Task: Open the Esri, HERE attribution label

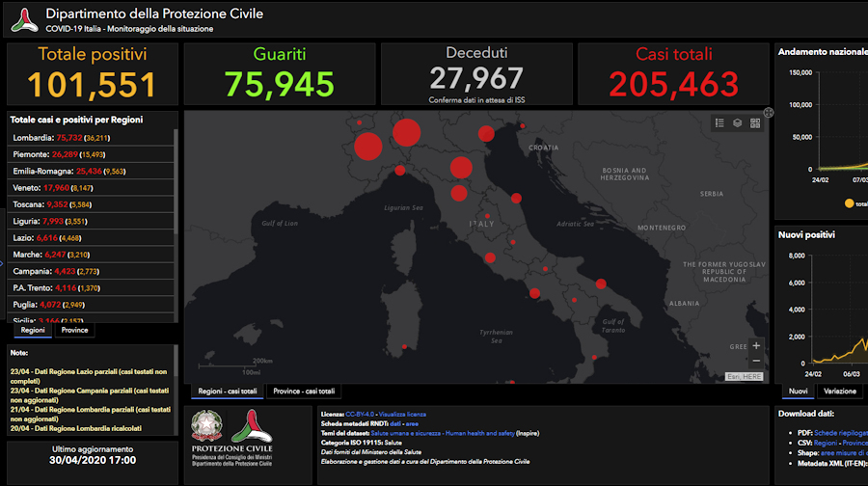Action: pos(745,376)
